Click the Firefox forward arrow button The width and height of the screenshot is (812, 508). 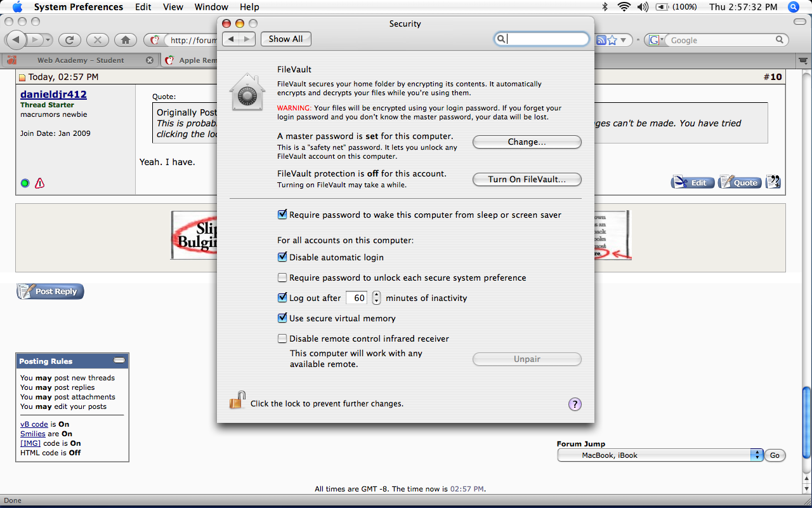[x=36, y=40]
